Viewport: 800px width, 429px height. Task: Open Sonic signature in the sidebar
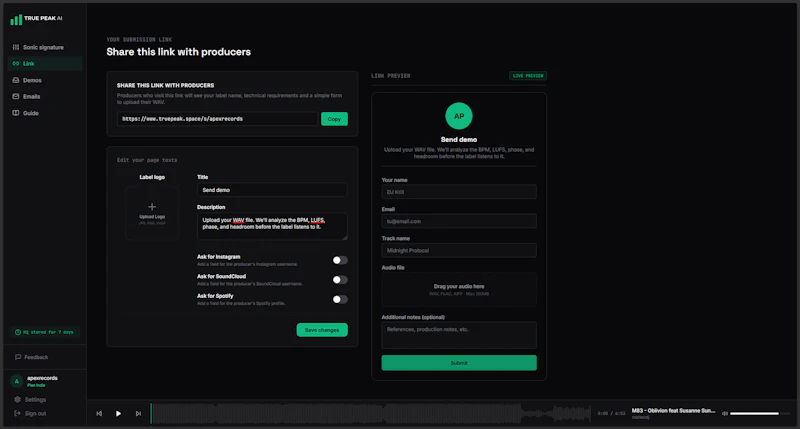tap(45, 47)
